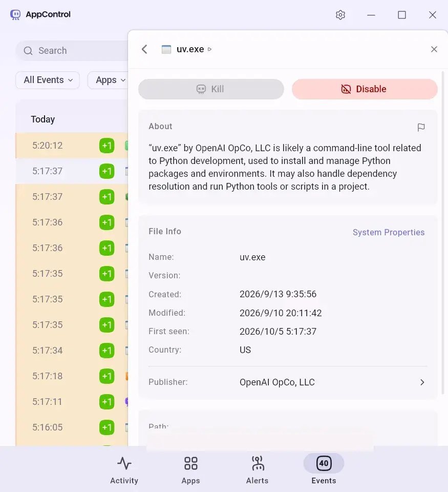Viewport: 448px width, 492px height.
Task: Select the 5:17:34 event row
Action: (72, 351)
